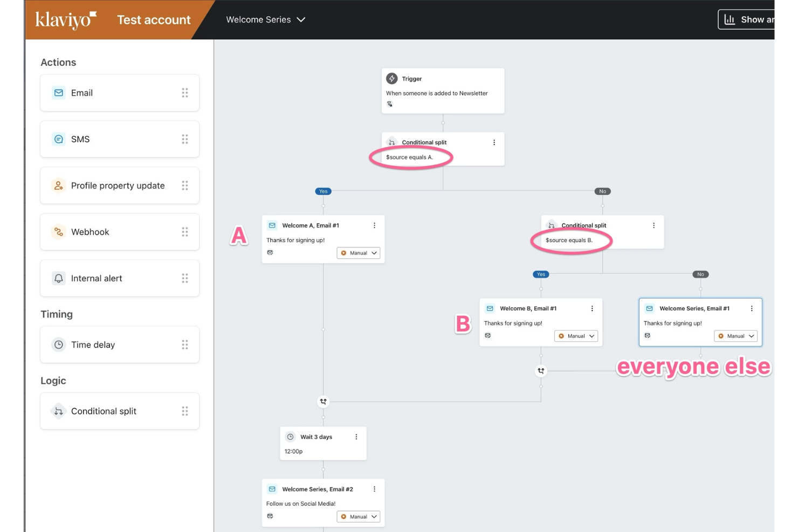The image size is (798, 532).
Task: Click the Profile property update icon
Action: [x=58, y=185]
